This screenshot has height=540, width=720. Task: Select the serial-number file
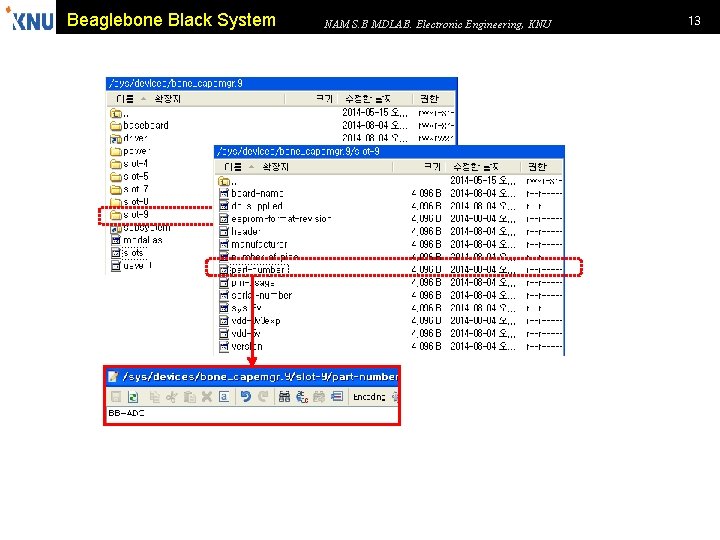(x=256, y=295)
